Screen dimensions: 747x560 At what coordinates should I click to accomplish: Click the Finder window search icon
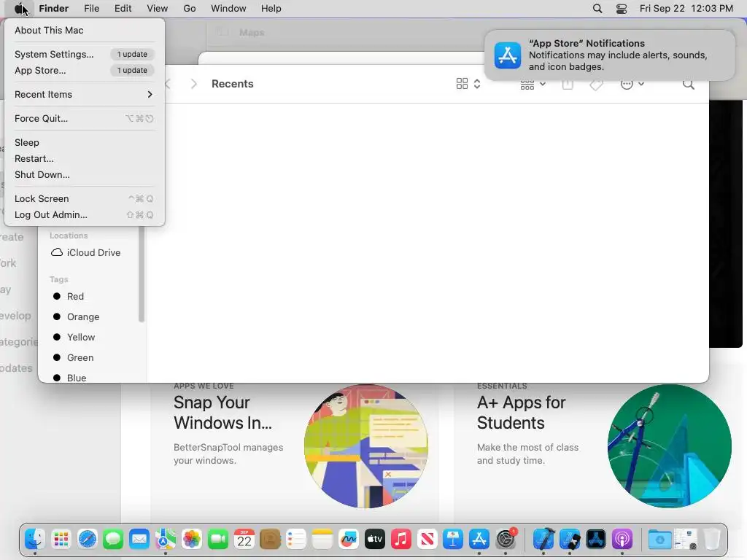[x=689, y=85]
